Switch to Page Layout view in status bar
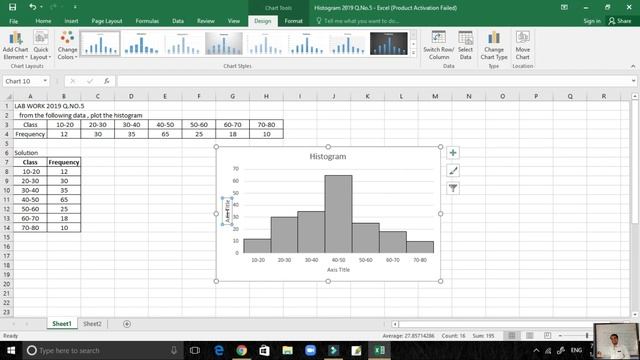 tap(529, 336)
